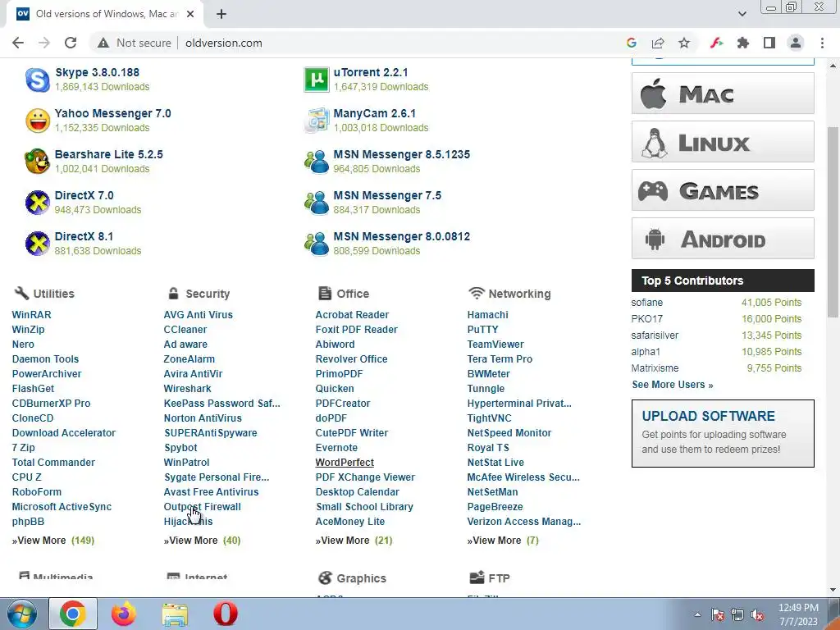Image resolution: width=840 pixels, height=630 pixels.
Task: Click the Upload Software banner
Action: 723,433
